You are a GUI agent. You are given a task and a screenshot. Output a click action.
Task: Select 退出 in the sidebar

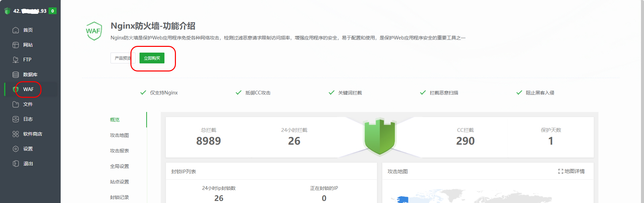point(28,164)
